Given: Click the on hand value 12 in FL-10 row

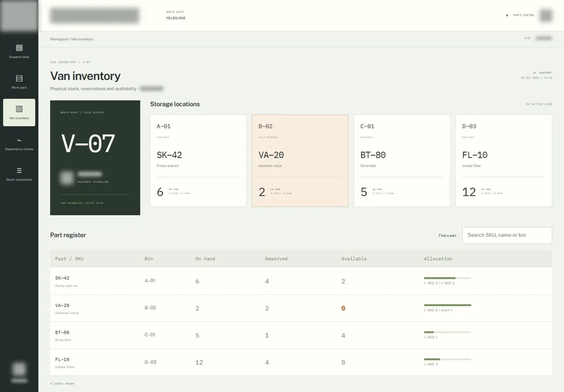Looking at the screenshot, I should pyautogui.click(x=199, y=363).
